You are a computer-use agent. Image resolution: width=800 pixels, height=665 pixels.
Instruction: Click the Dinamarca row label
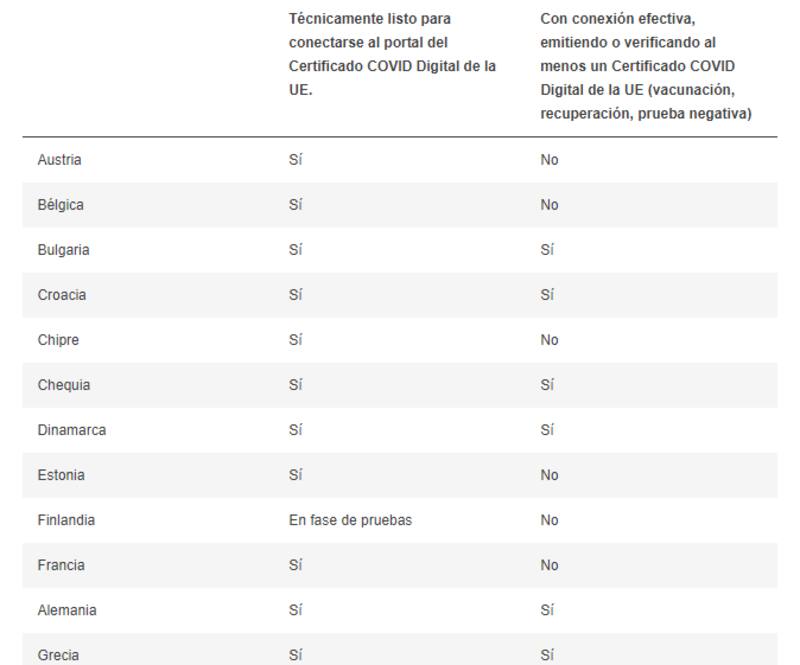click(x=72, y=430)
